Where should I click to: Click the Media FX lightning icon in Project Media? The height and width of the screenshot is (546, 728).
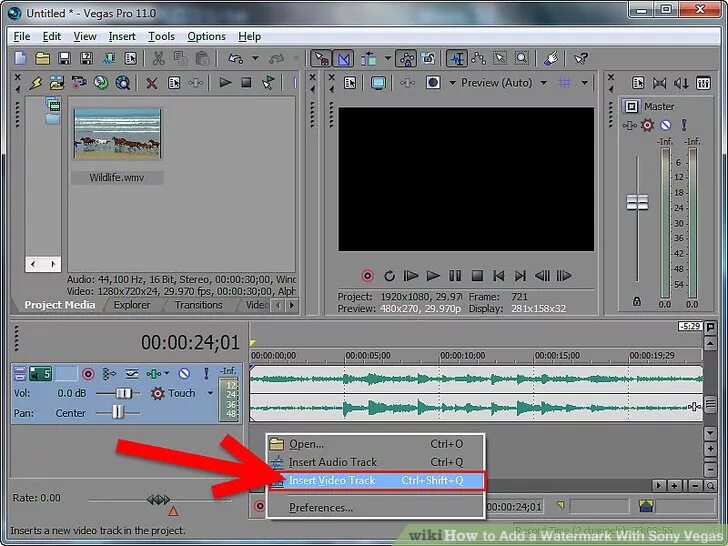(x=36, y=83)
